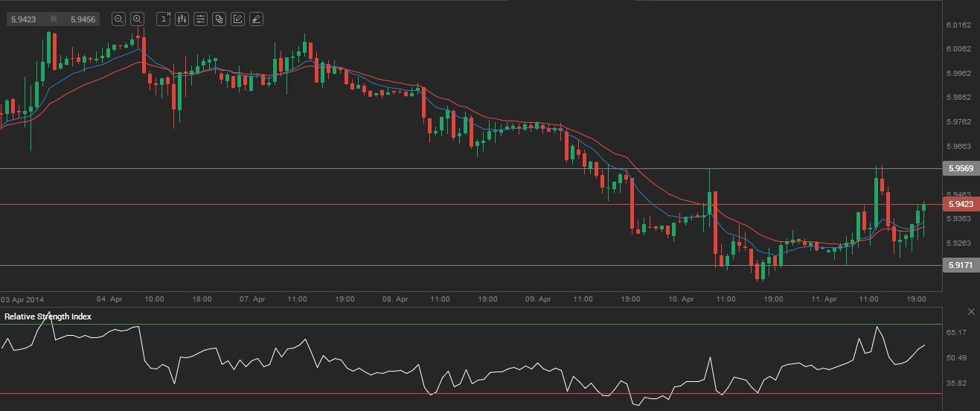Click the zoom in magnifier icon
The height and width of the screenshot is (411, 980).
point(138,19)
